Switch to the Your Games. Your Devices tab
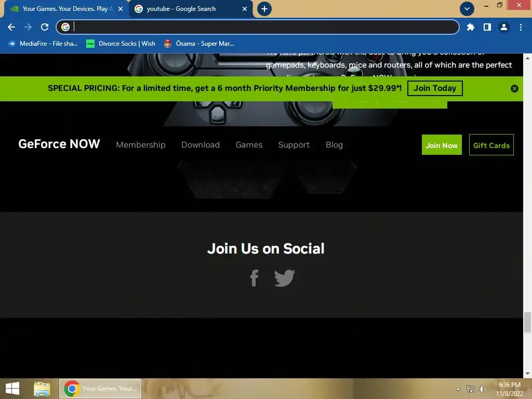The height and width of the screenshot is (399, 532). click(x=66, y=9)
